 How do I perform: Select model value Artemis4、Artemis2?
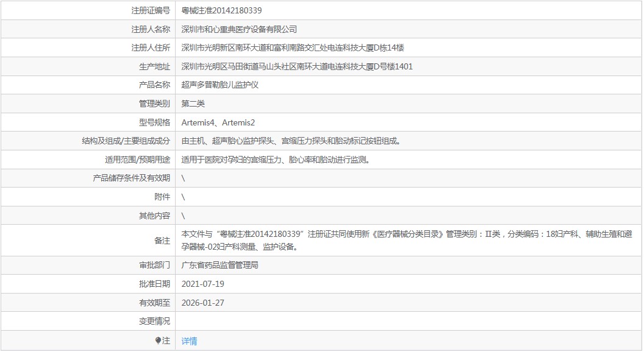218,122
